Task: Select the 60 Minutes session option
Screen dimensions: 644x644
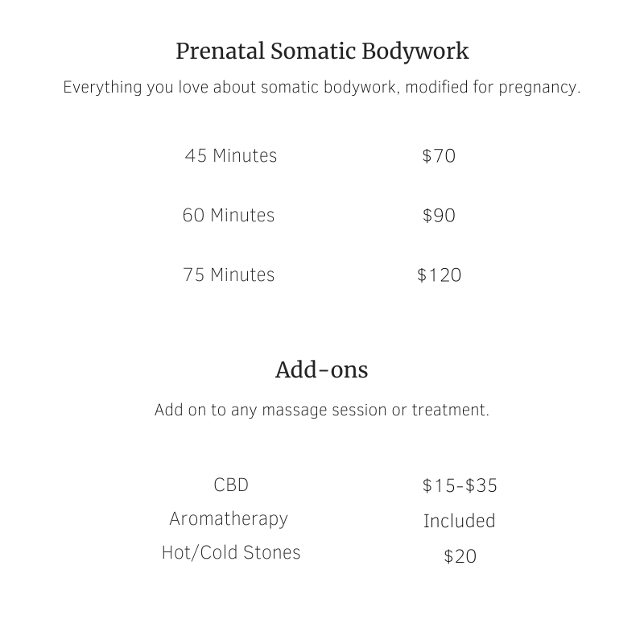Action: pyautogui.click(x=229, y=216)
